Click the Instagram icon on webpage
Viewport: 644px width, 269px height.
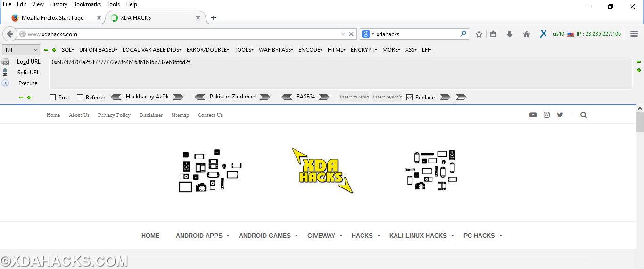tap(546, 115)
